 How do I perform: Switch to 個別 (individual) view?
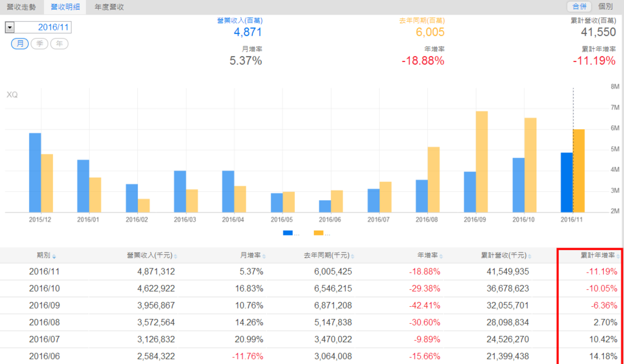click(605, 7)
